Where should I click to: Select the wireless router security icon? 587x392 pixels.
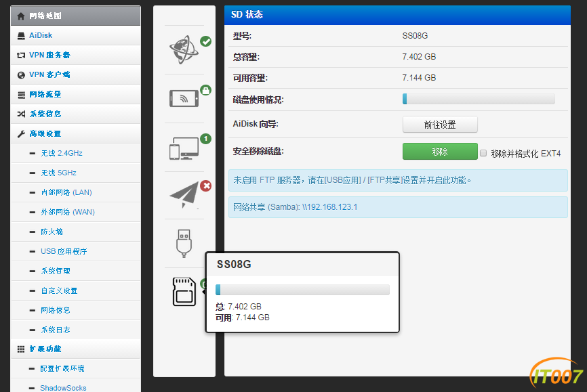[184, 98]
